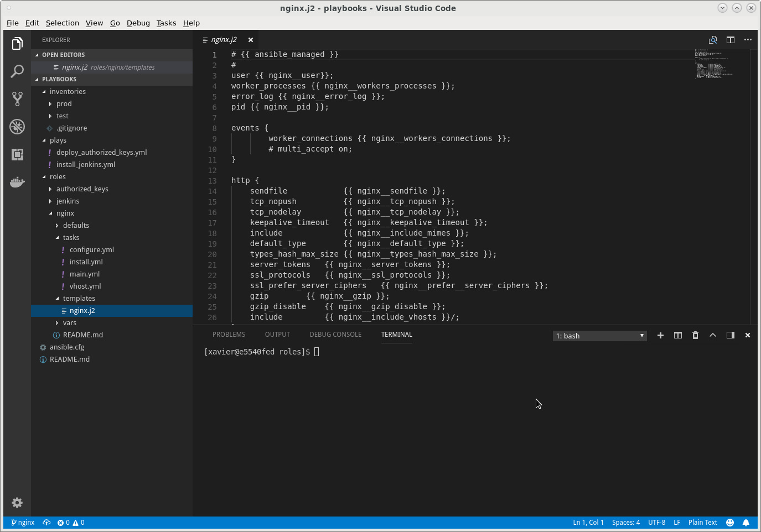Open the View menu
This screenshot has width=761, height=532.
(x=94, y=23)
